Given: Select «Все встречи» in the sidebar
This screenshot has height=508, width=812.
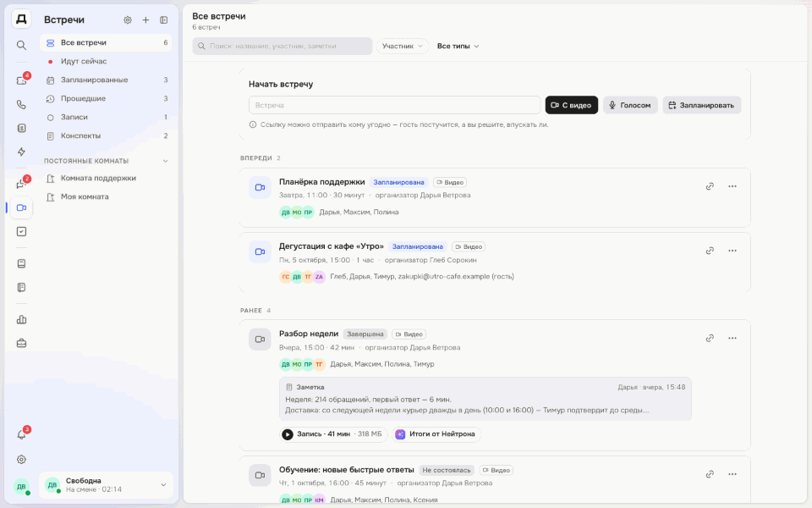Looking at the screenshot, I should click(106, 42).
